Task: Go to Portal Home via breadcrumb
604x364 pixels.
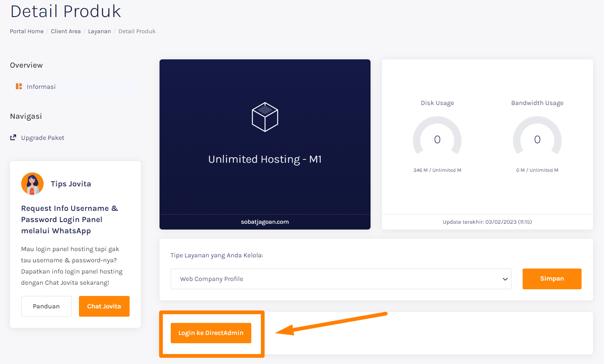Action: pyautogui.click(x=26, y=31)
